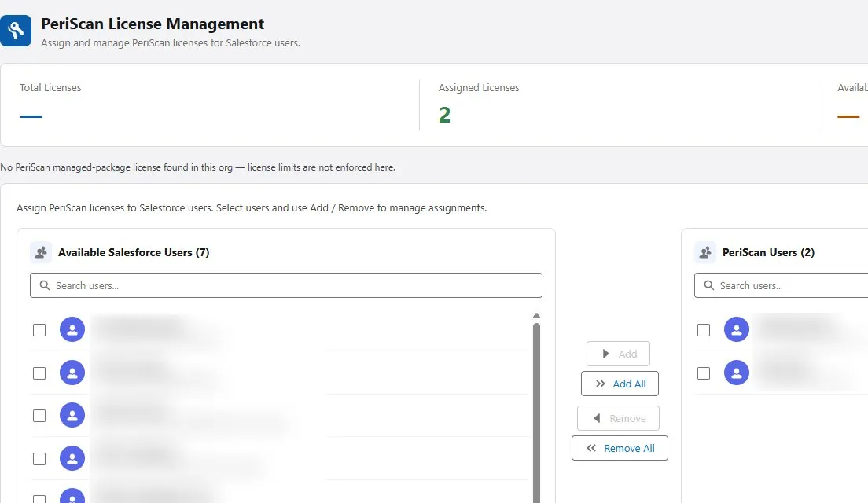Click second available user's avatar icon

coord(72,373)
